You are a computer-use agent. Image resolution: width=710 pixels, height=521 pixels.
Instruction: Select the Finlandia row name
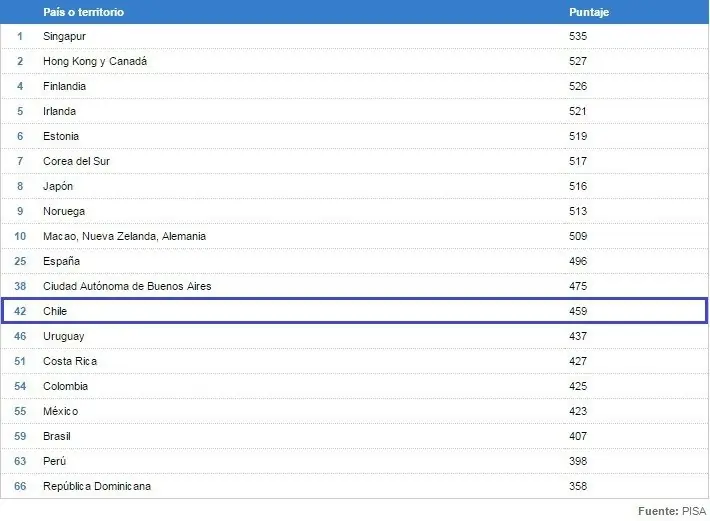pyautogui.click(x=64, y=86)
